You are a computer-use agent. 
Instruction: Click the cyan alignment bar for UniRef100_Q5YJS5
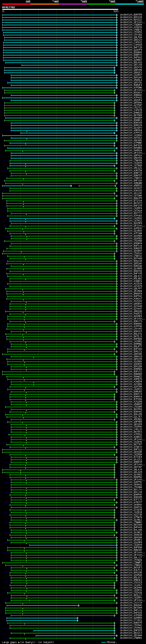(69, 65)
